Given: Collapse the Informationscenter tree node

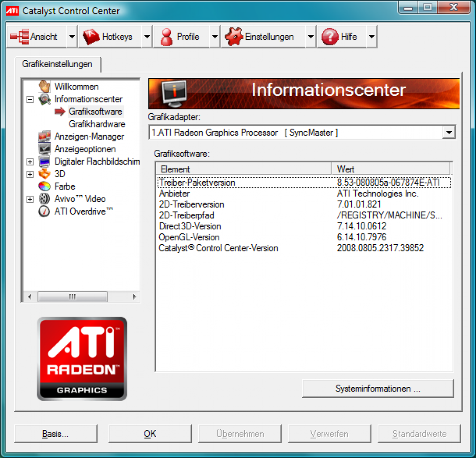Looking at the screenshot, I should [30, 100].
